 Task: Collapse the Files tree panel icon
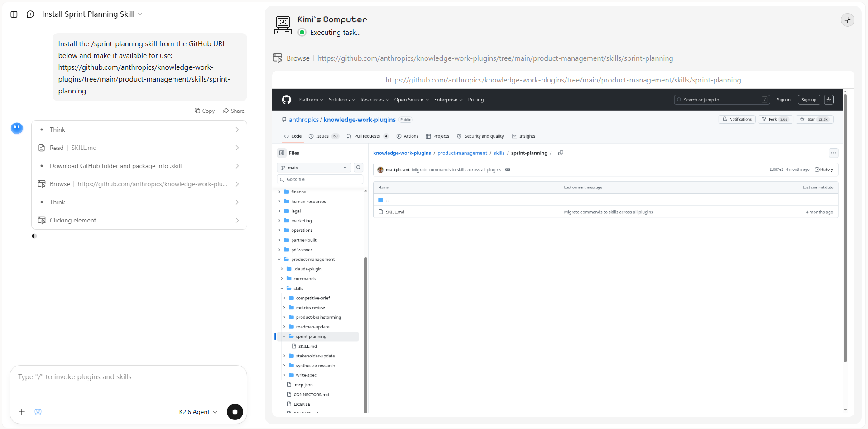pos(282,153)
